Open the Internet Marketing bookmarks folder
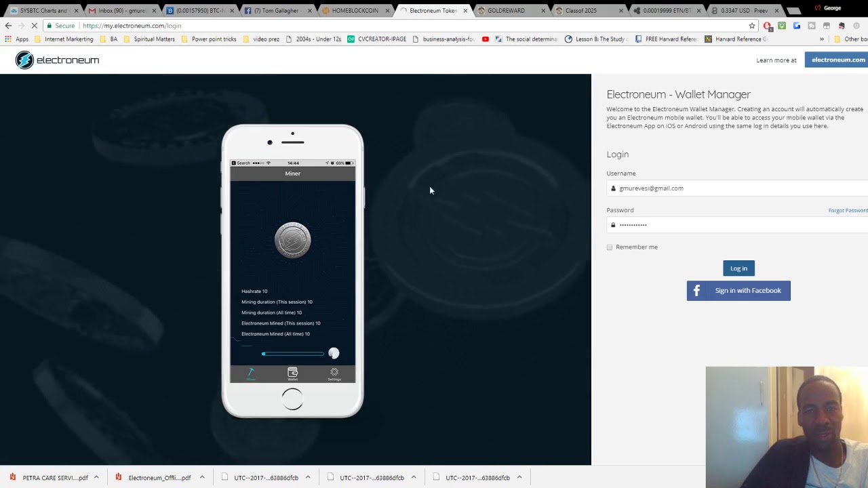The image size is (868, 488). 64,39
